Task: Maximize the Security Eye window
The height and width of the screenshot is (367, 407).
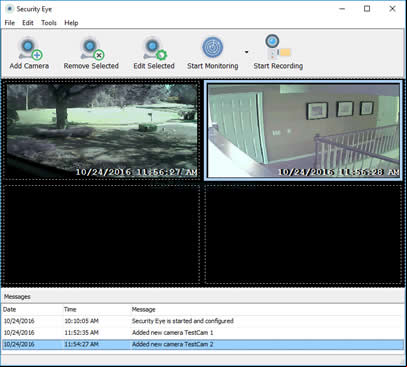Action: pos(367,9)
